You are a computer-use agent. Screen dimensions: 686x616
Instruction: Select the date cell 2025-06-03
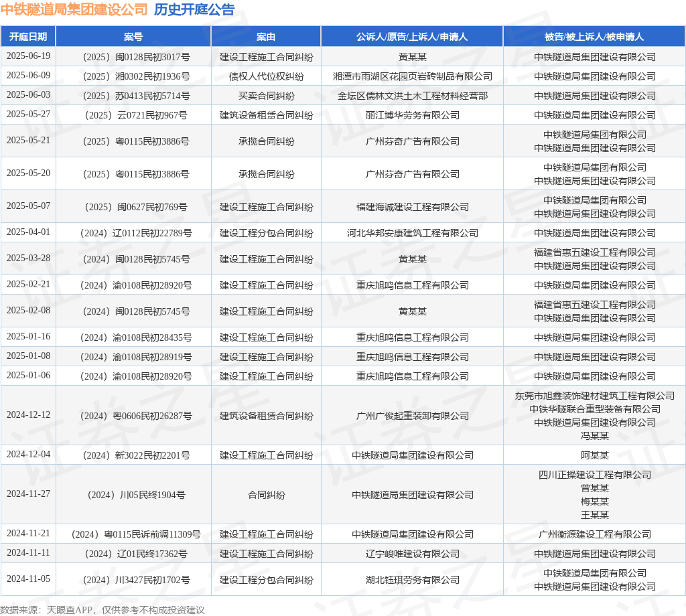28,95
